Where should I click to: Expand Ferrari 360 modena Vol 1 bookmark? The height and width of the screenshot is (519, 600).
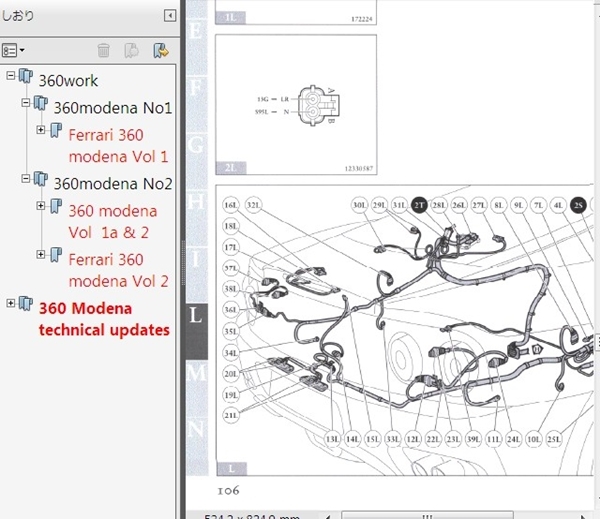[x=41, y=130]
